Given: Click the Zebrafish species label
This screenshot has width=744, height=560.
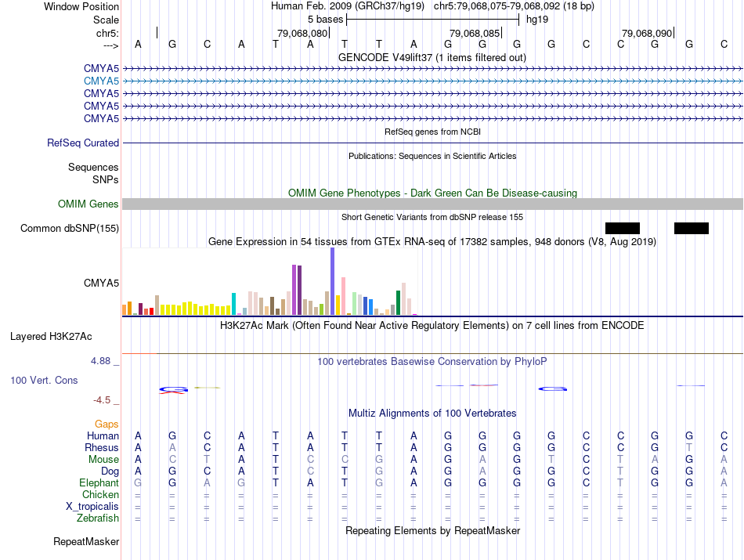Looking at the screenshot, I should coord(98,518).
